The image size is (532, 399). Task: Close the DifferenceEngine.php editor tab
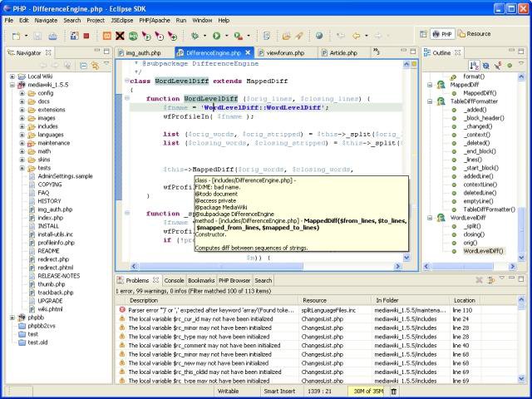pyautogui.click(x=247, y=52)
